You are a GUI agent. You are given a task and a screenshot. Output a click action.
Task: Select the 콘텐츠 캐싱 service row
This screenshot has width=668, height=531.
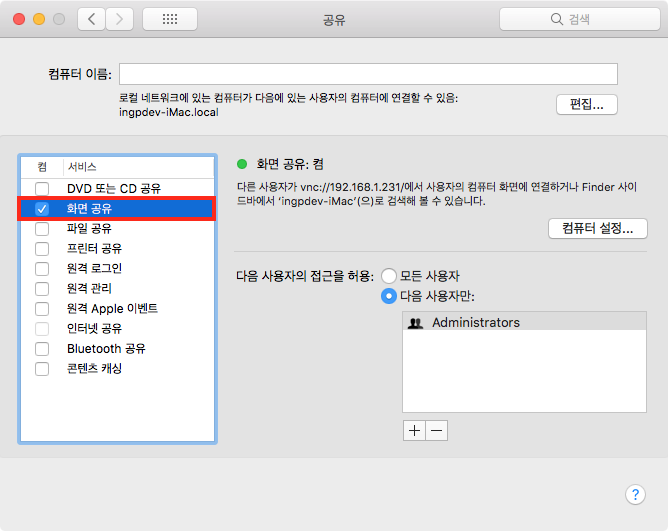tap(117, 369)
